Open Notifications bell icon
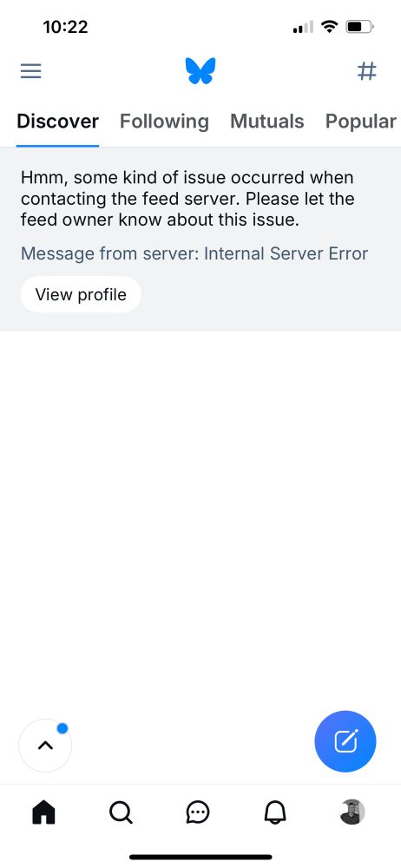 pyautogui.click(x=275, y=812)
